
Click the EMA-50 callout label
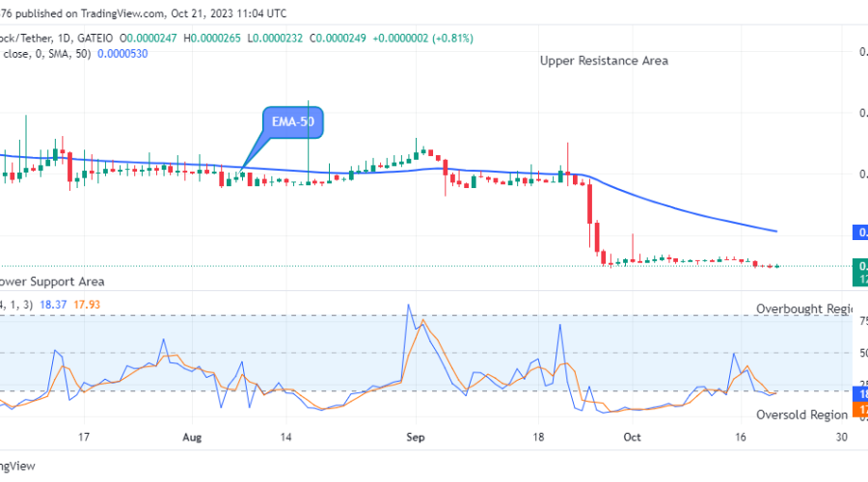pyautogui.click(x=293, y=122)
